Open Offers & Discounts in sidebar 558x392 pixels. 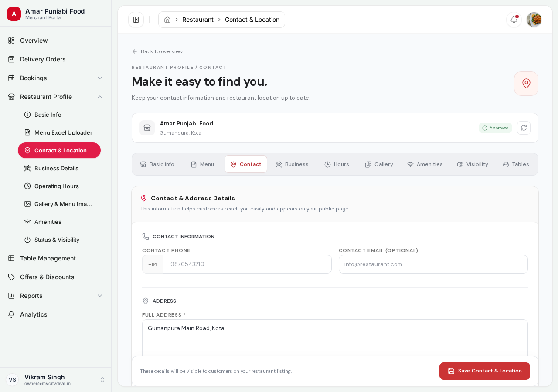tap(56, 277)
